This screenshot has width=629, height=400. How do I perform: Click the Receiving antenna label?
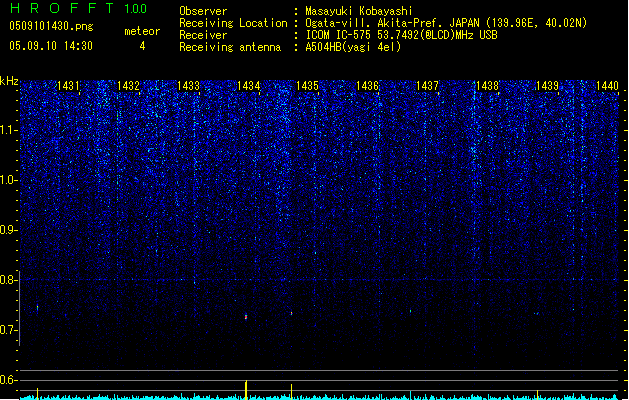(x=230, y=47)
